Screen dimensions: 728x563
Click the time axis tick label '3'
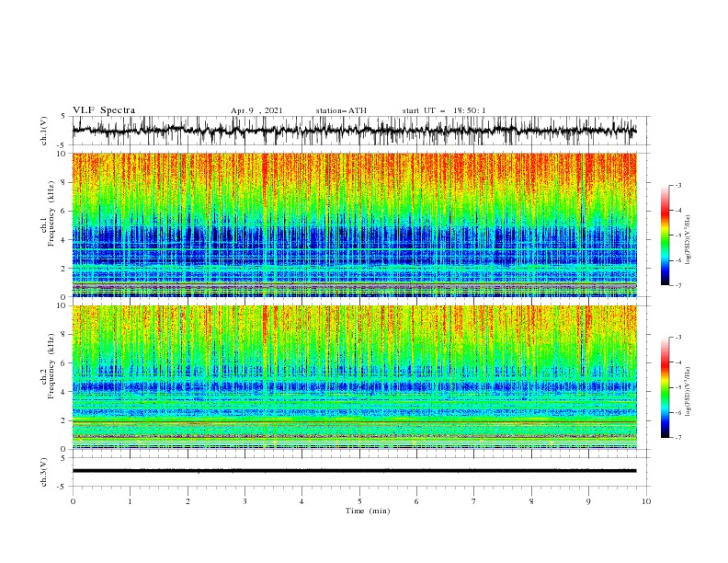click(x=245, y=501)
